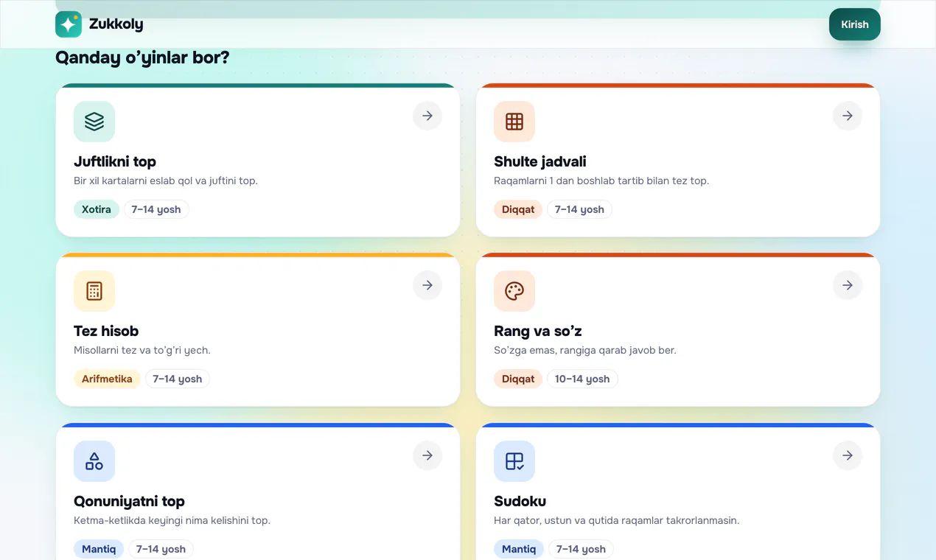Open Rang va so'z with its arrow button
Screen dimensions: 936x560
(x=848, y=285)
